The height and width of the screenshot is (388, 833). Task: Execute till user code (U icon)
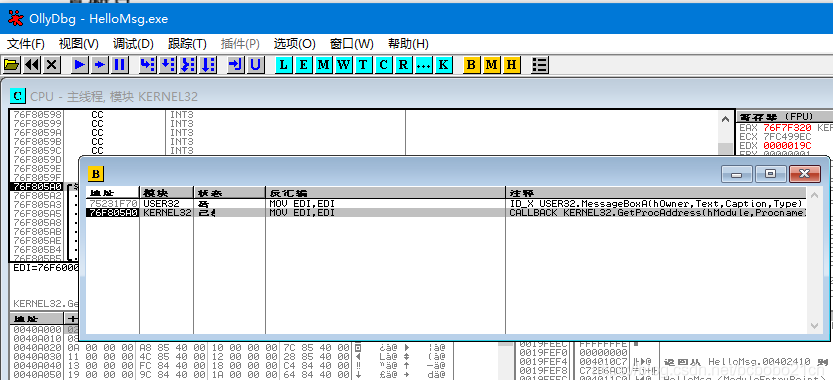point(255,65)
